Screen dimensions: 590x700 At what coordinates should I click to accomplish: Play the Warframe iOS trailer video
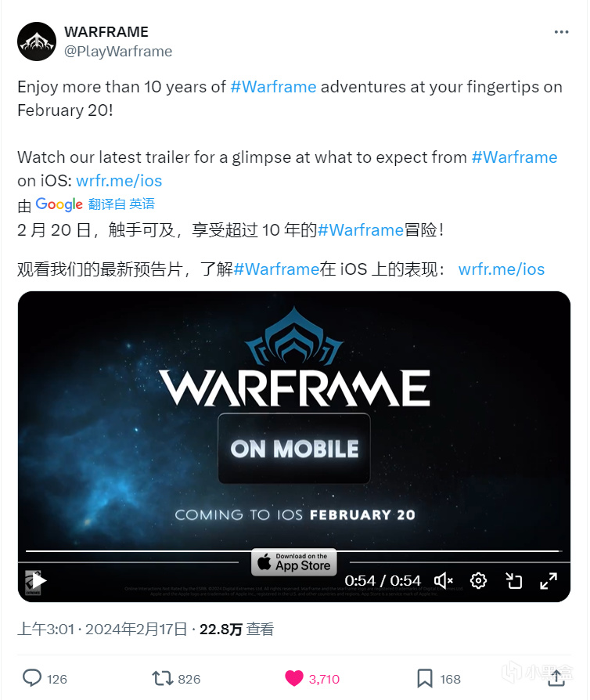tap(38, 580)
